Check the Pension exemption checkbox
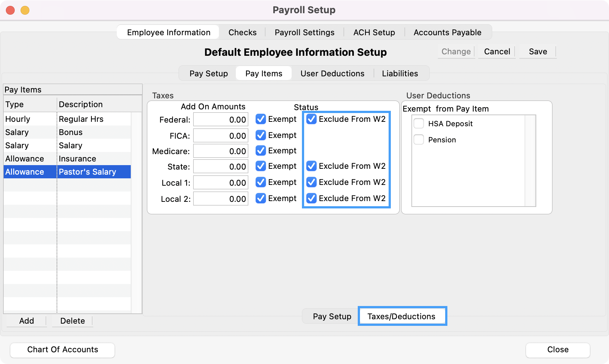 tap(419, 140)
